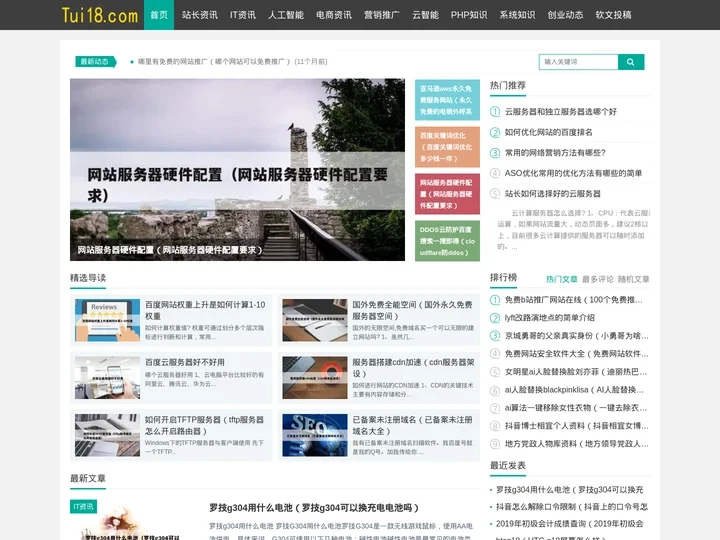Open the green DDOS云防护 tile
The width and height of the screenshot is (720, 540).
pyautogui.click(x=447, y=241)
